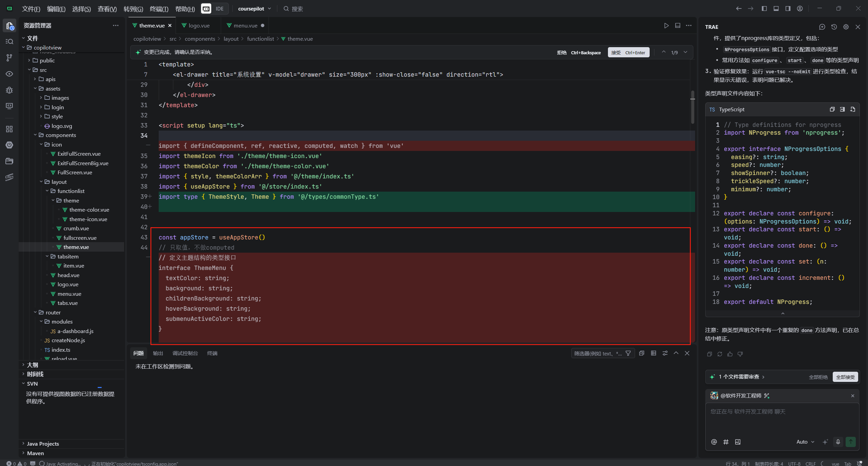Click the thumbs up feedback icon

730,354
